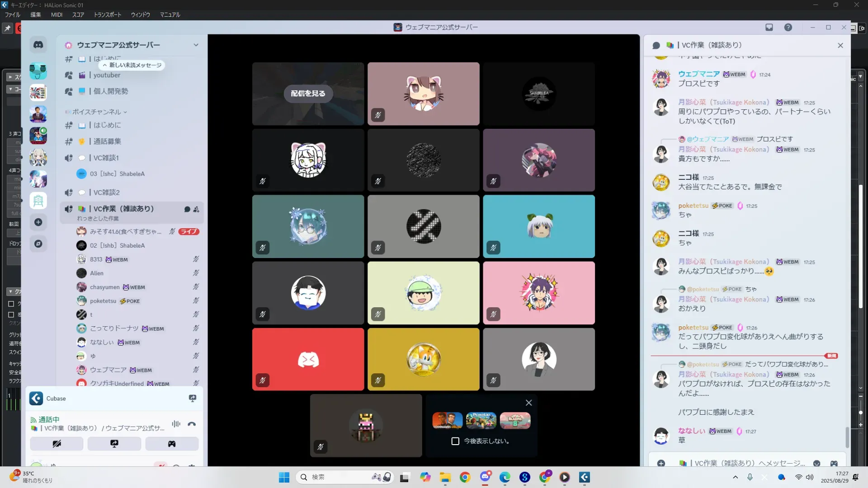This screenshot has height=488, width=868.
Task: Turn on camera in voice panel
Action: point(57,444)
